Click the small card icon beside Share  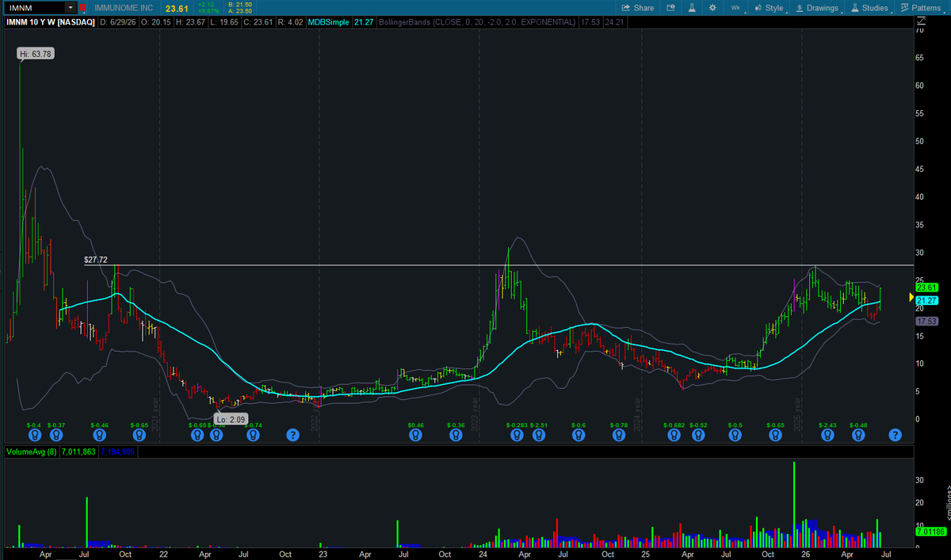672,7
